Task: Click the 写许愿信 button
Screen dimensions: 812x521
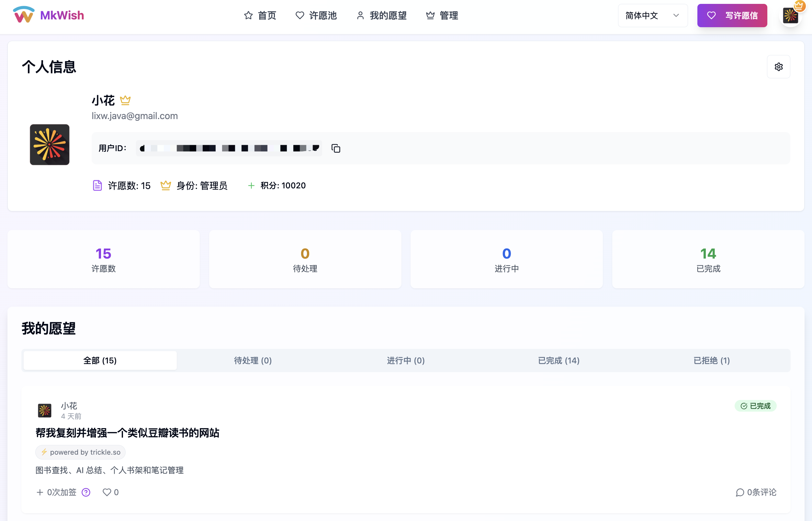Action: 732,16
